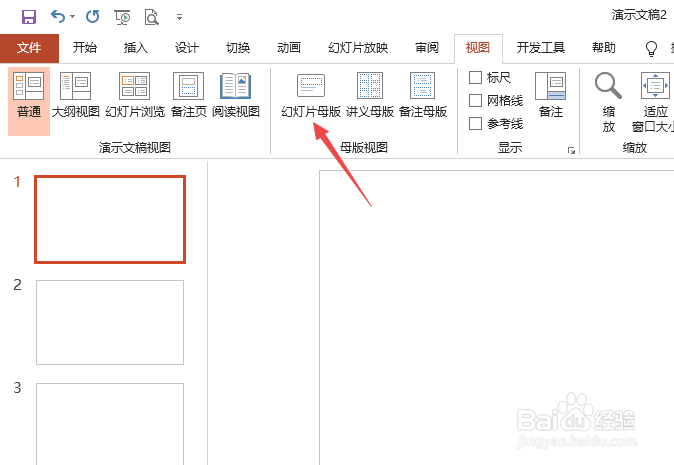Click 适应窗口大小 fit to window

click(654, 102)
